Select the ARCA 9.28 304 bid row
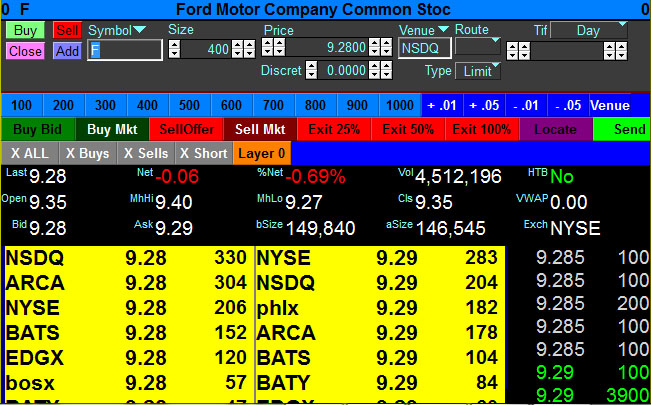The image size is (651, 405). (x=129, y=283)
